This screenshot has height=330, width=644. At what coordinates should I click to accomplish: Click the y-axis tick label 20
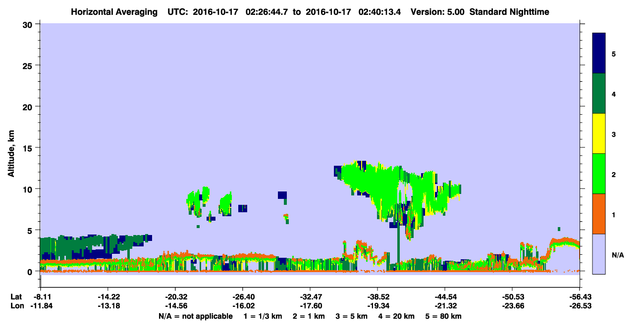(29, 106)
